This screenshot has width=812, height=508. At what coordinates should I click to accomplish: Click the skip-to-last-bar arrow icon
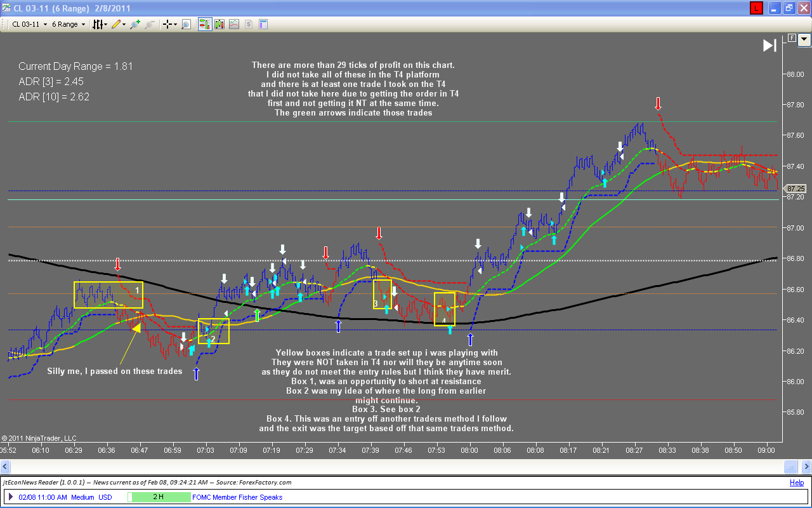tap(769, 45)
